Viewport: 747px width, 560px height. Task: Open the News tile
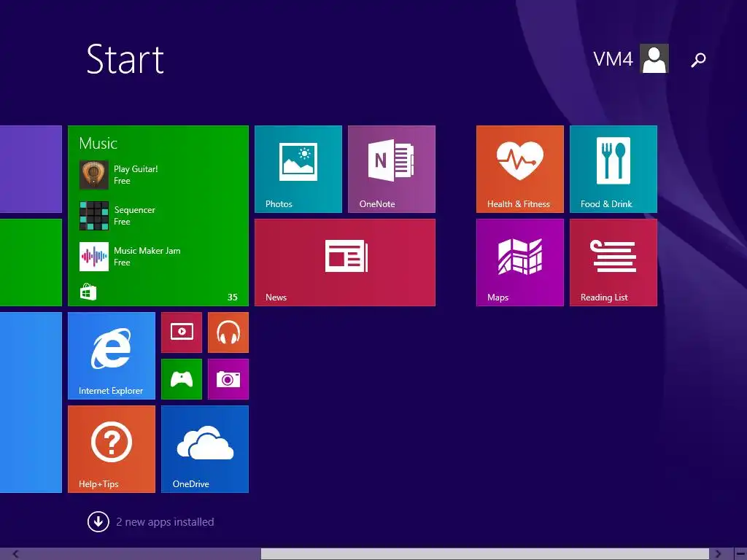(x=345, y=262)
